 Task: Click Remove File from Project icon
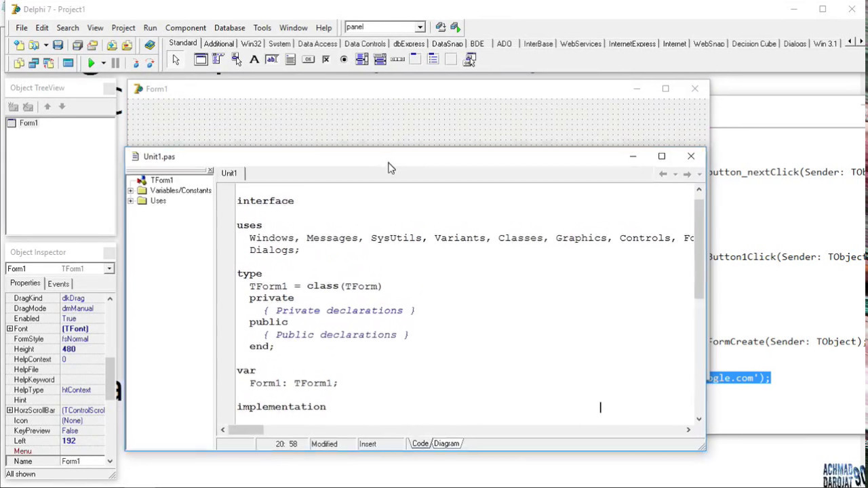pyautogui.click(x=127, y=45)
